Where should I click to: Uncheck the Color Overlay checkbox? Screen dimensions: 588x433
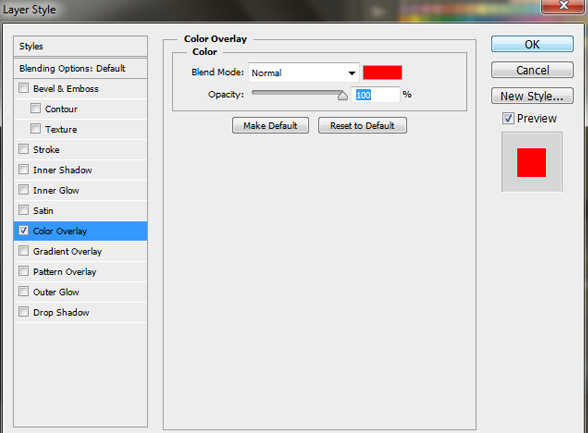click(24, 230)
